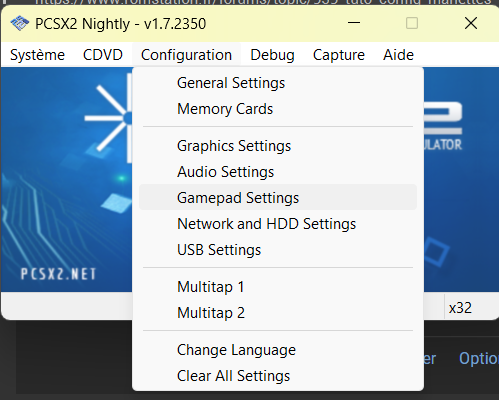
Task: Choose Clear All Settings
Action: point(278,376)
